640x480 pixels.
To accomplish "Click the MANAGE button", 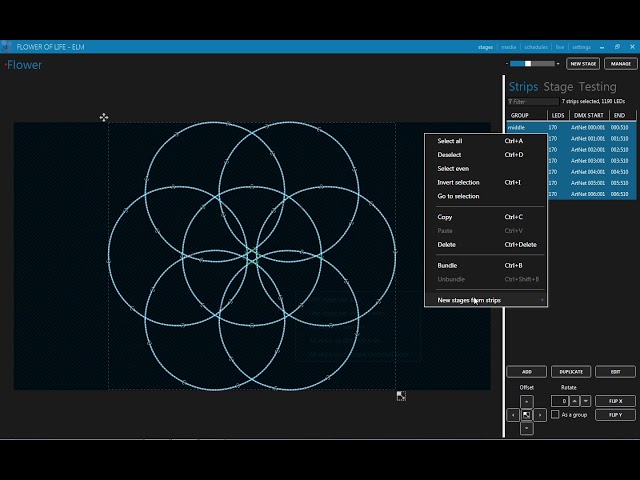I will pyautogui.click(x=621, y=64).
